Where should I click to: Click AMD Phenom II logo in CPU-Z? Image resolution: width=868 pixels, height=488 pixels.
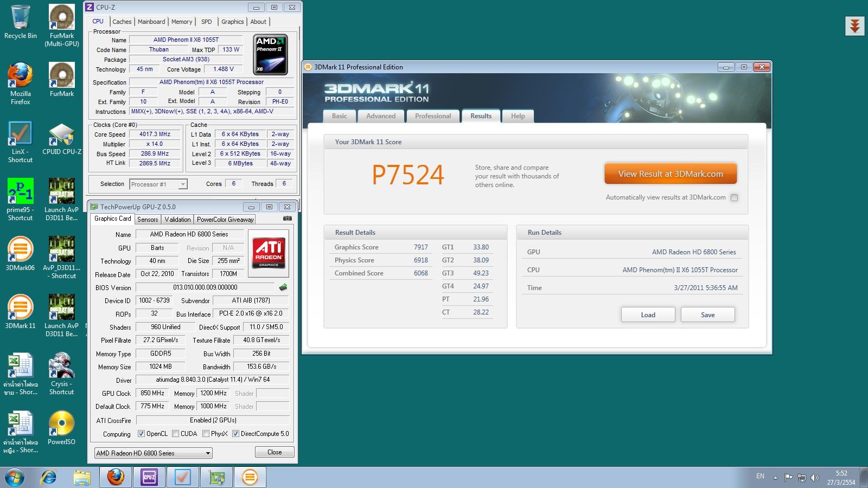(271, 55)
